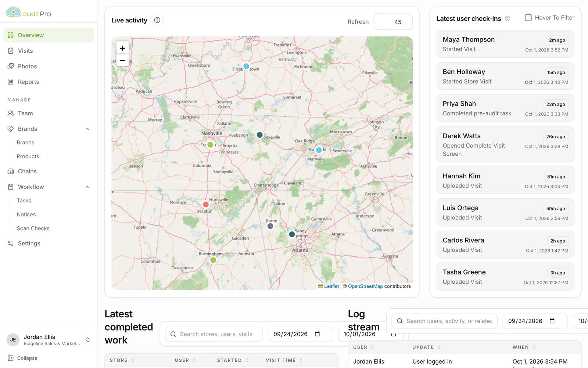Image resolution: width=588 pixels, height=368 pixels.
Task: Open the Leaflet link
Action: point(331,286)
